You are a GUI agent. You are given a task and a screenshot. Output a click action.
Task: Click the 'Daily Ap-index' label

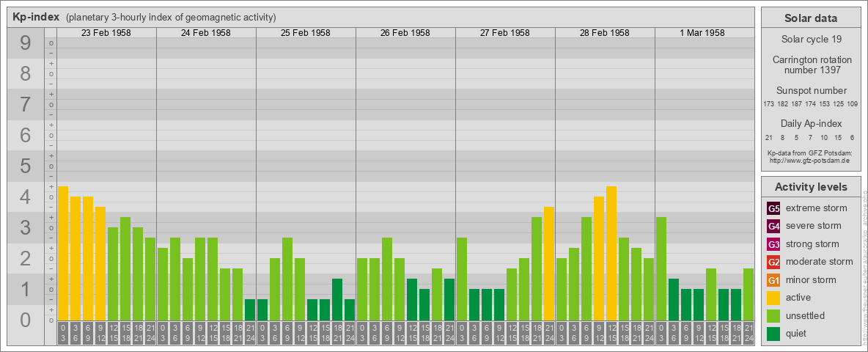811,124
